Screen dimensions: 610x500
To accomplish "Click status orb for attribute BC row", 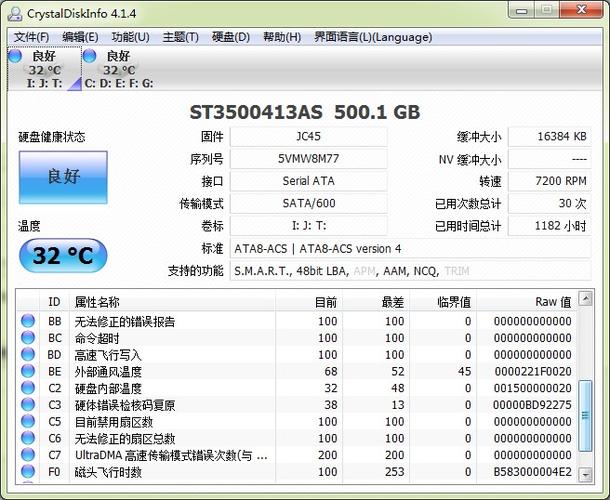I will 28,338.
